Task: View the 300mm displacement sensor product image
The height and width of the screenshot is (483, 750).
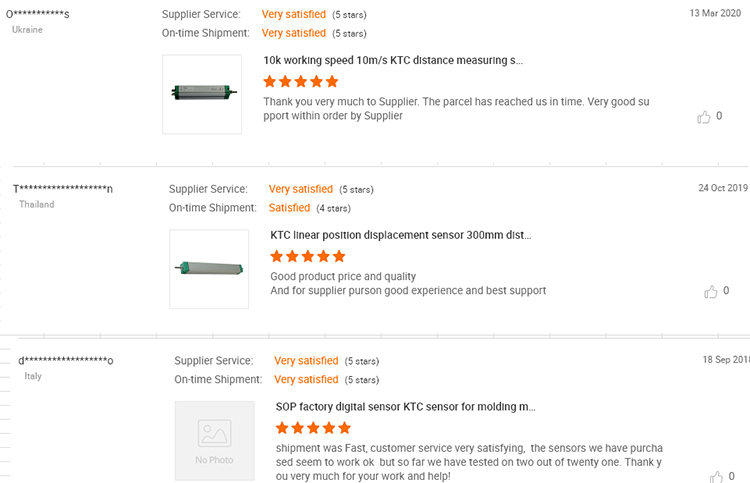Action: point(209,269)
